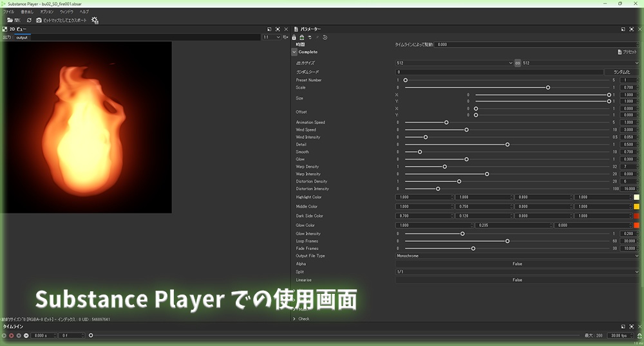
Task: Open the 1:1 zoom dropdown
Action: tap(272, 37)
